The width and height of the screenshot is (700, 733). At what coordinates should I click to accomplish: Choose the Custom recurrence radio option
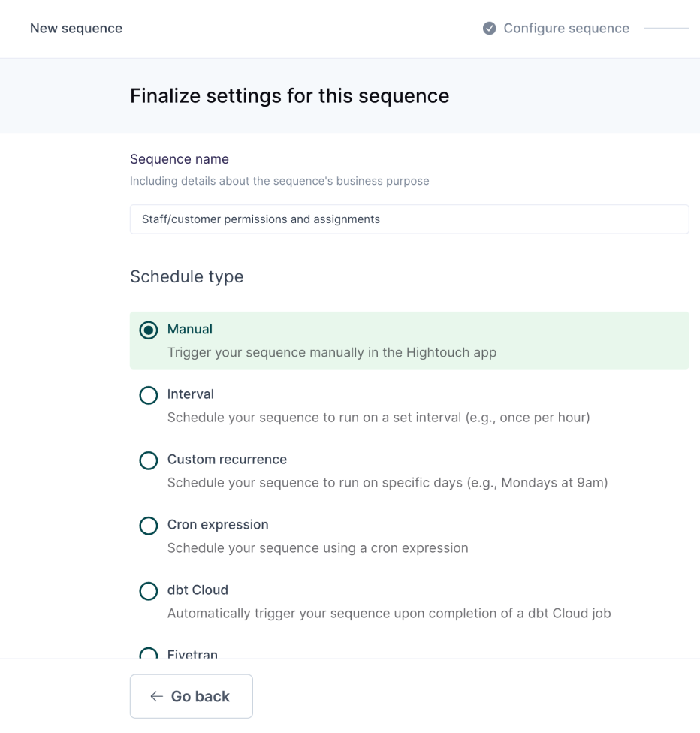pyautogui.click(x=149, y=460)
